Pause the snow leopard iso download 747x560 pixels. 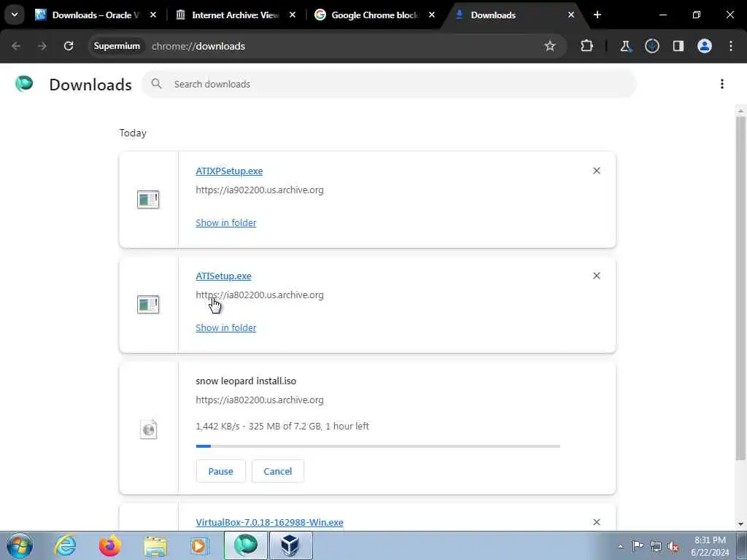pos(220,471)
